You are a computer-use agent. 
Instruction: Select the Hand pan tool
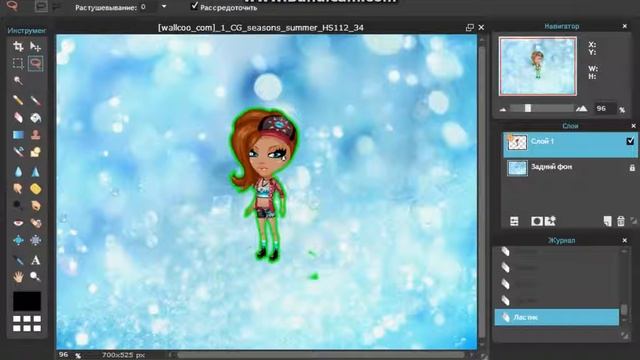pyautogui.click(x=18, y=277)
